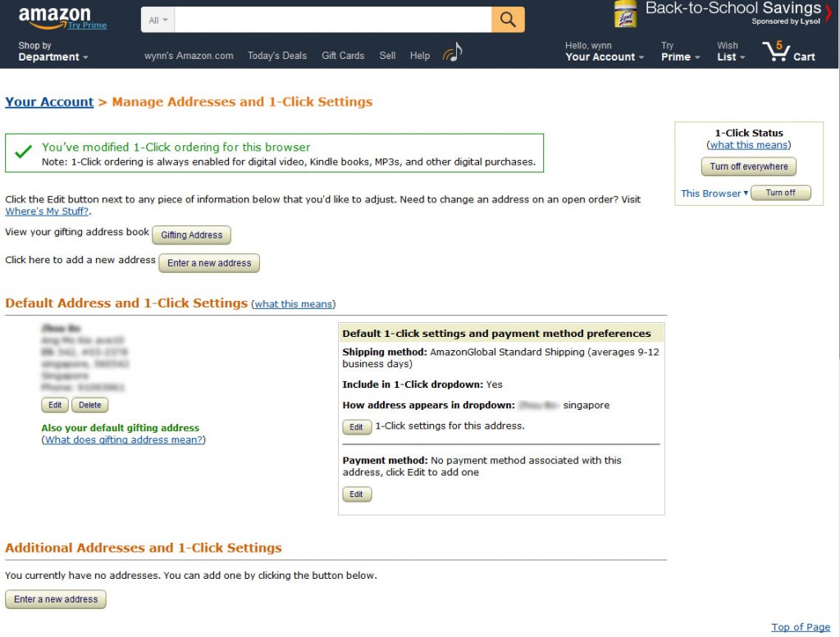Expand the Your Account dropdown
Viewport: 840px width, 637px height.
pyautogui.click(x=605, y=52)
